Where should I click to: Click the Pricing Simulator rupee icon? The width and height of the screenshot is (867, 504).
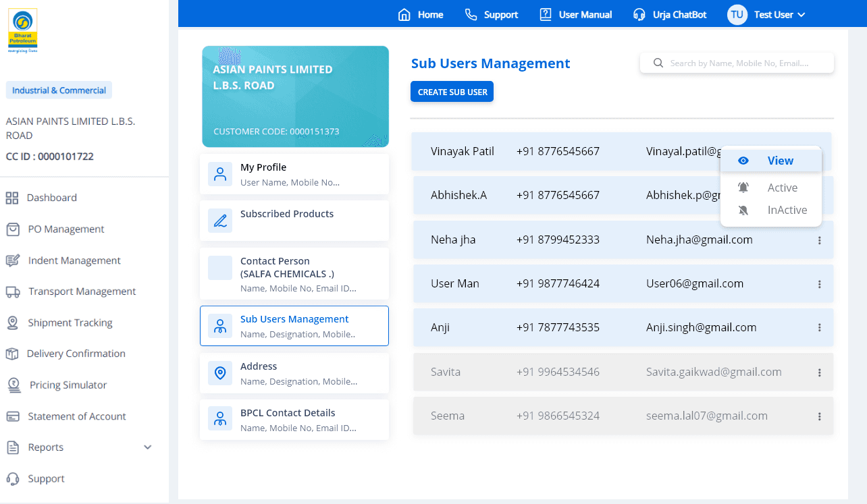pyautogui.click(x=14, y=385)
